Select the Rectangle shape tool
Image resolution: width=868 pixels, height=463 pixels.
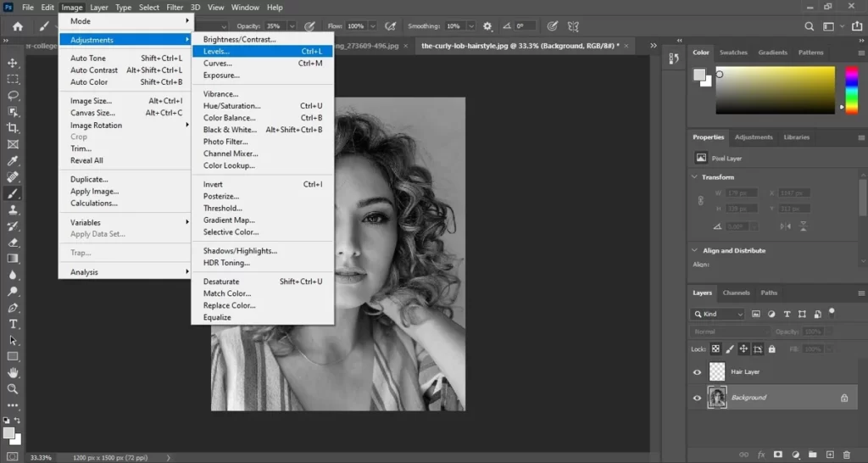tap(13, 357)
